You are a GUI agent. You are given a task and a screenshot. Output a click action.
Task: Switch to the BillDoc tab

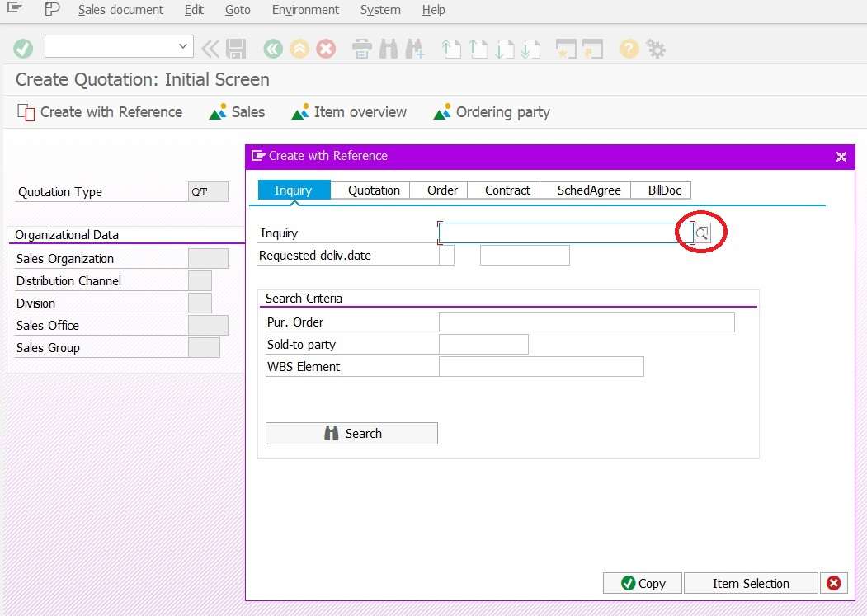[661, 190]
